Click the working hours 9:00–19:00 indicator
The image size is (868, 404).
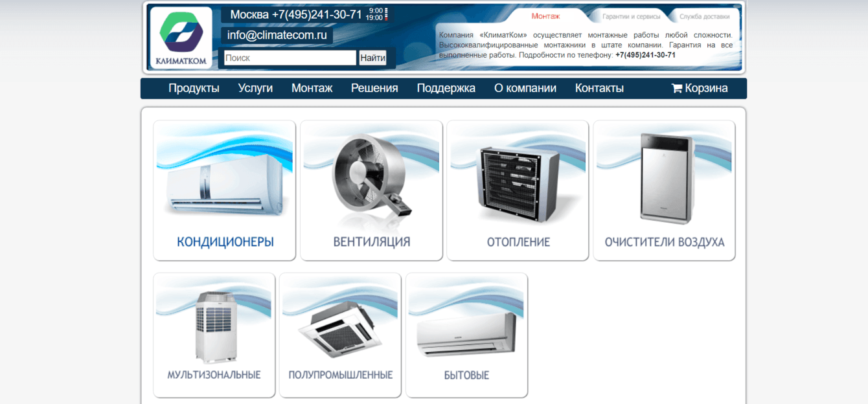[376, 14]
